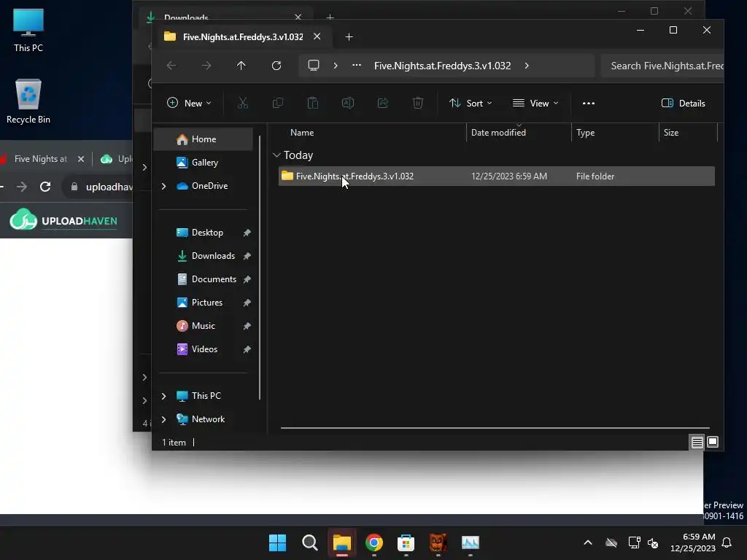The height and width of the screenshot is (560, 747).
Task: Open Desktop quick access folder
Action: [206, 233]
